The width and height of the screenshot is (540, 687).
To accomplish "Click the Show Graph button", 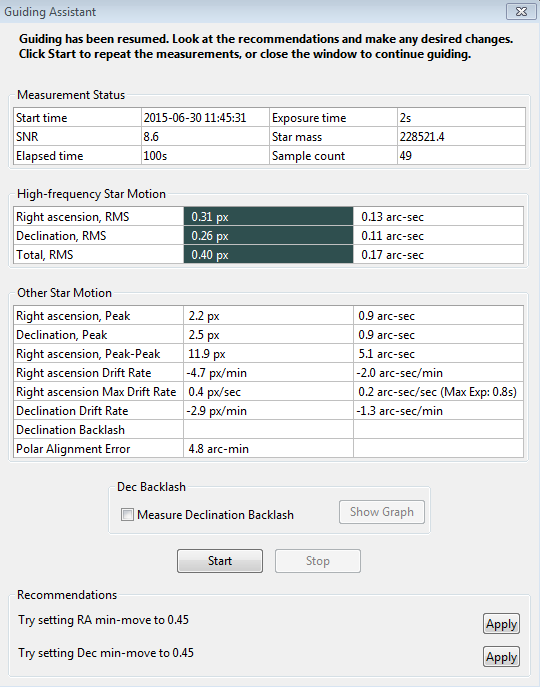I will tap(382, 512).
